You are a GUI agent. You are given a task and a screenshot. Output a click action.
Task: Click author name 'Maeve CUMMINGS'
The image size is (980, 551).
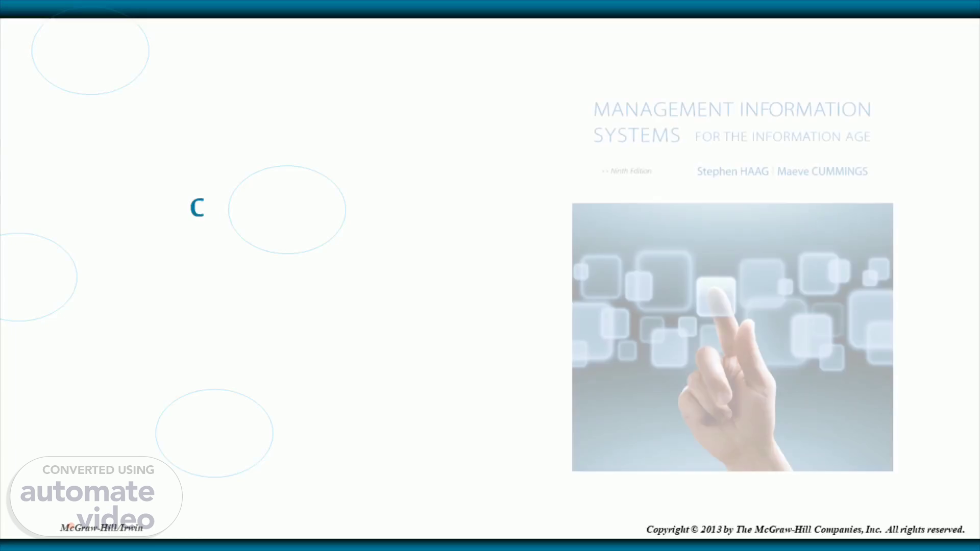click(x=822, y=171)
